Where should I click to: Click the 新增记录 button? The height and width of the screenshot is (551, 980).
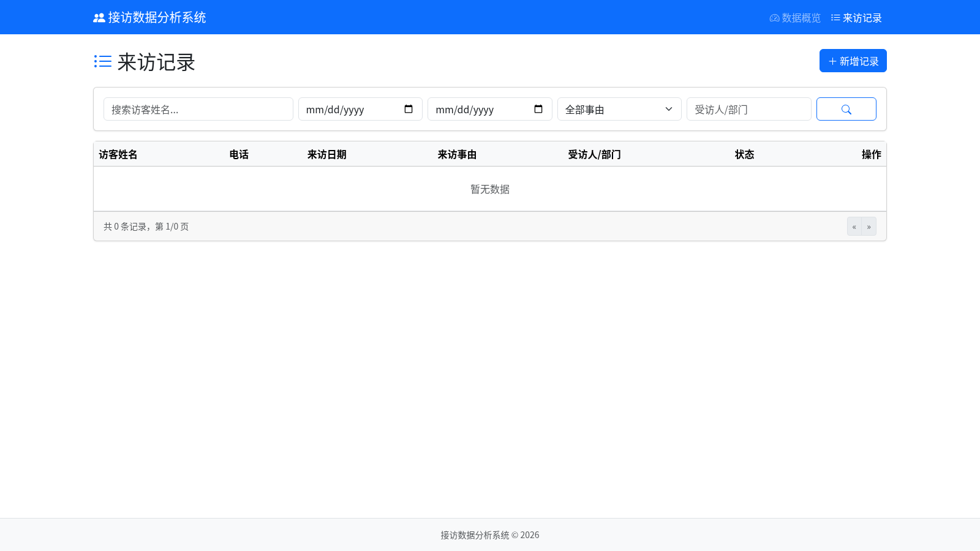tap(853, 61)
